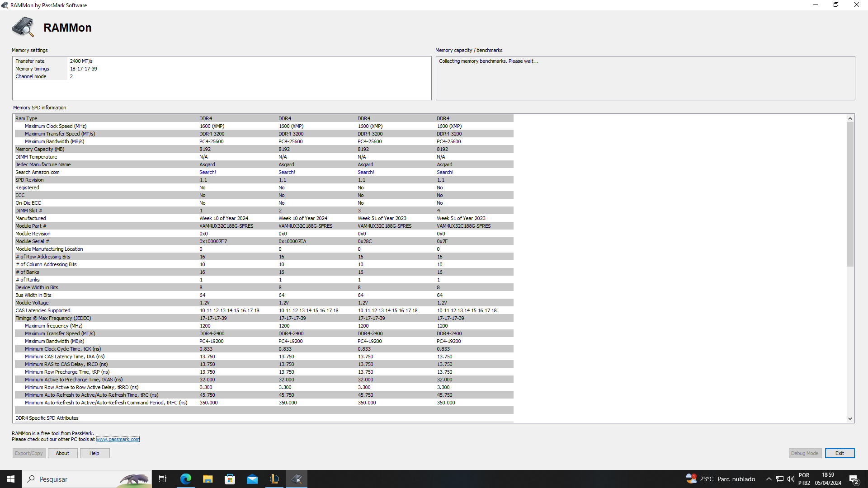Show hidden system tray icons
This screenshot has width=868, height=488.
tap(769, 479)
